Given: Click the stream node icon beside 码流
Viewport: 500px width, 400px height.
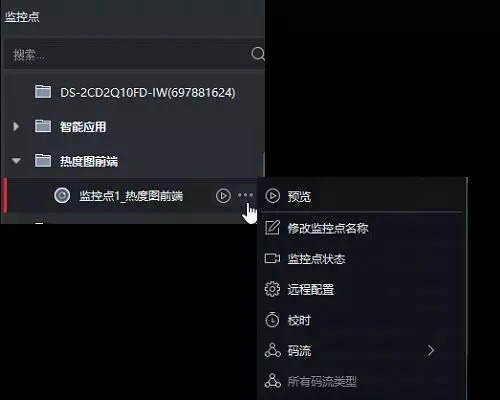Looking at the screenshot, I should point(273,350).
